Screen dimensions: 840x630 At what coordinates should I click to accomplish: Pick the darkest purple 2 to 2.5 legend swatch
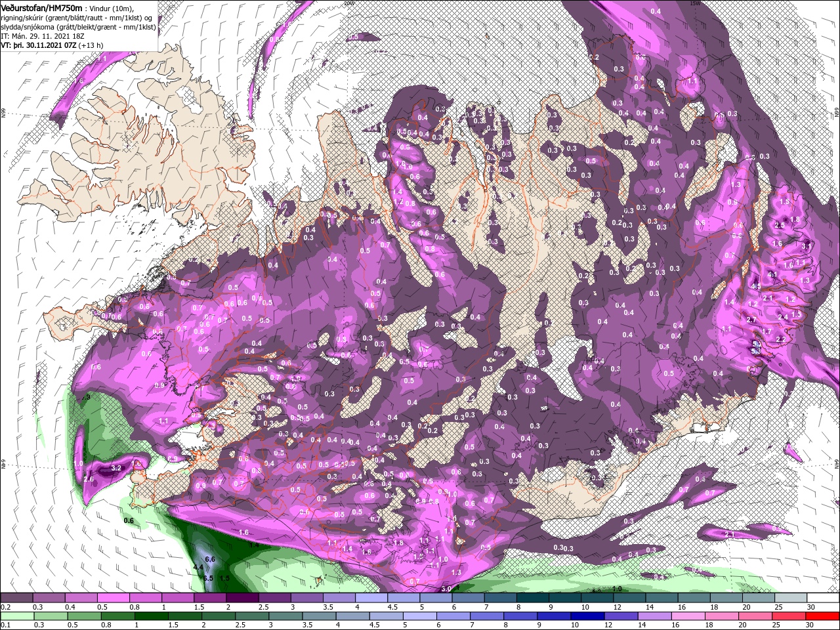pos(243,598)
